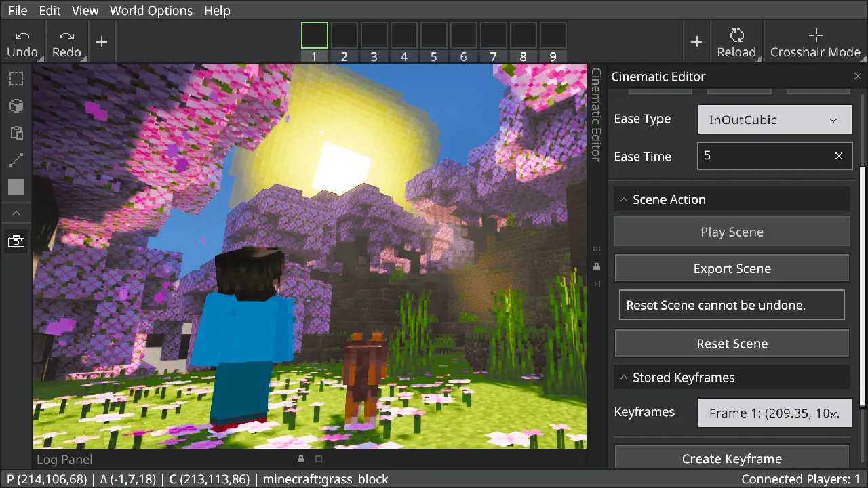Screen dimensions: 868x488
Task: Click Connected Players: 1 status
Action: (x=801, y=479)
